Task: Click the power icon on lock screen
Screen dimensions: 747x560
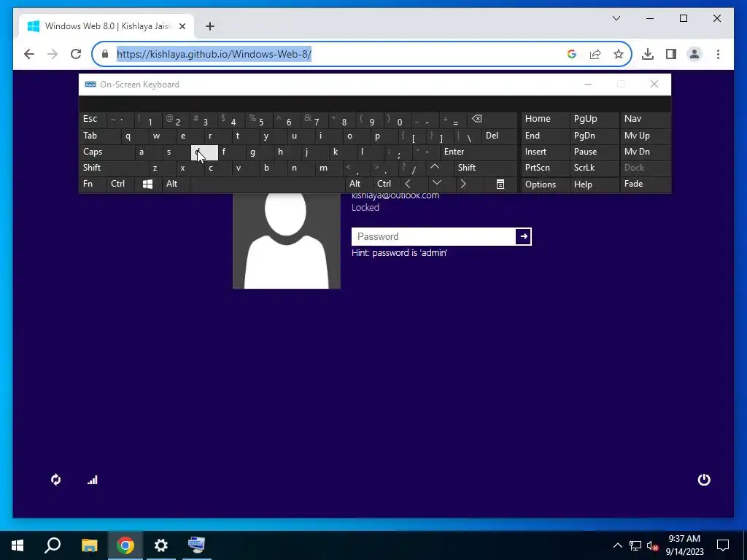Action: point(704,480)
